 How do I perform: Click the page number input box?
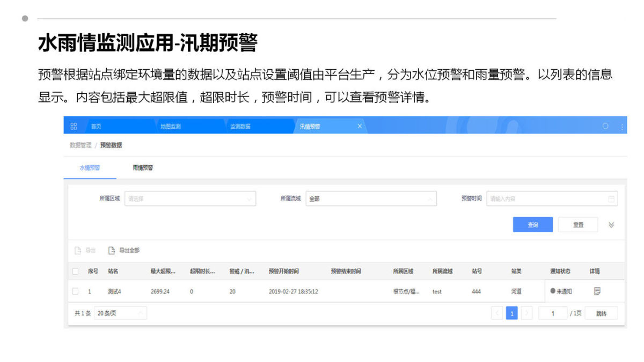pos(553,313)
